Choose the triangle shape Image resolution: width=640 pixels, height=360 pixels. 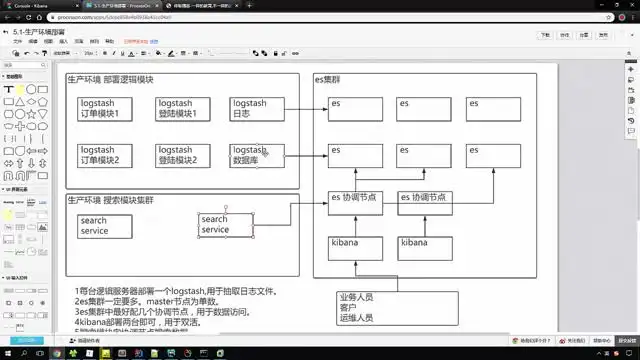[x=20, y=102]
